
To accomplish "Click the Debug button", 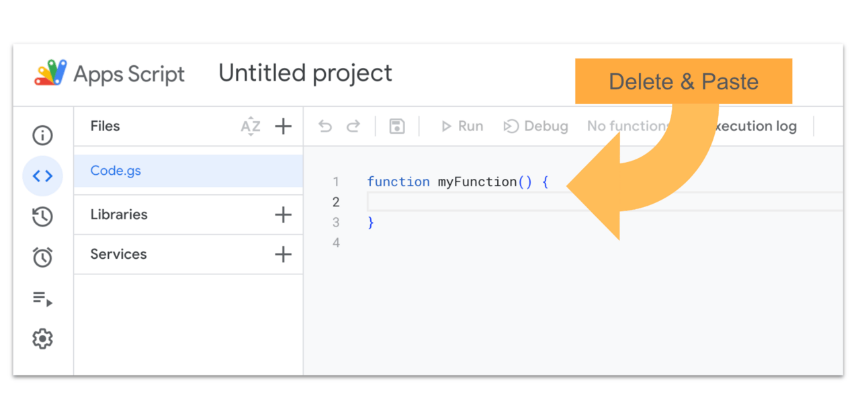I will [x=536, y=126].
